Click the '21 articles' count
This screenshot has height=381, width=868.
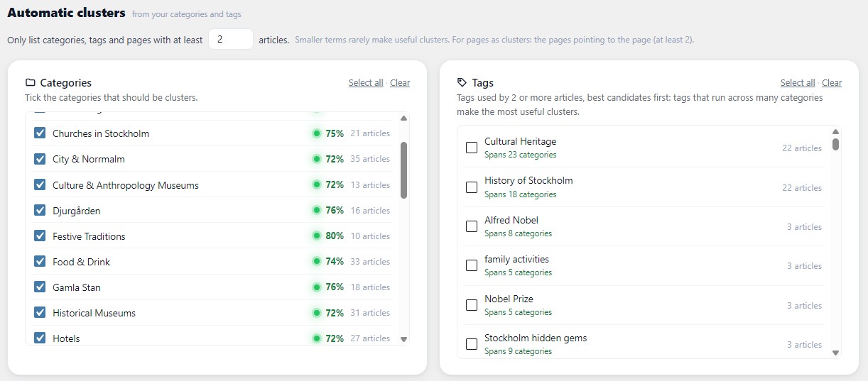(370, 133)
